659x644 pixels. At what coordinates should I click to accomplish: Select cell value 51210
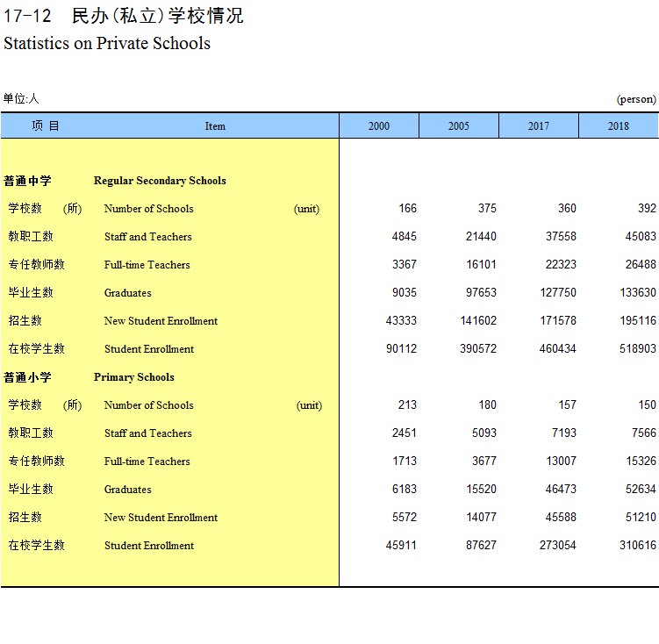tap(641, 517)
